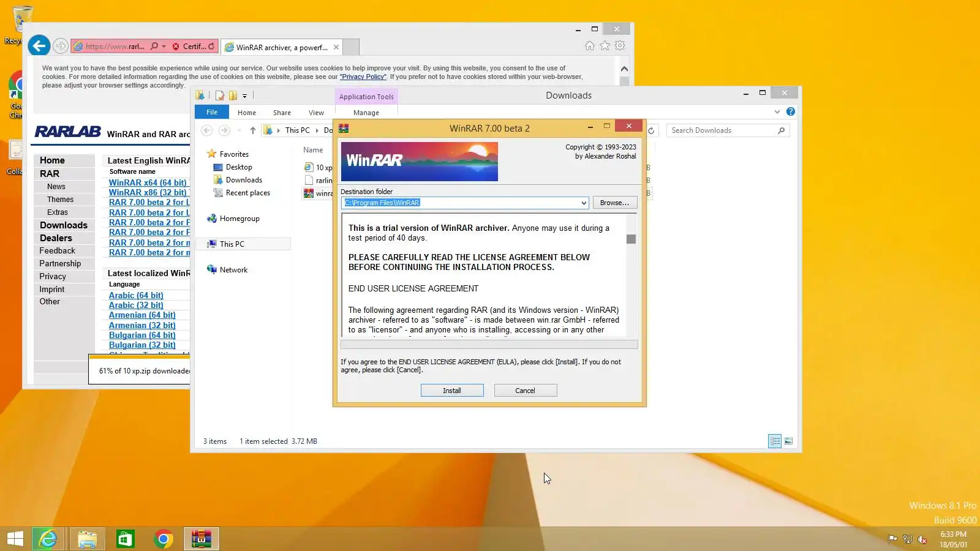Open the favorites star in Internet Explorer
Screen dimensions: 980x551
pos(605,46)
